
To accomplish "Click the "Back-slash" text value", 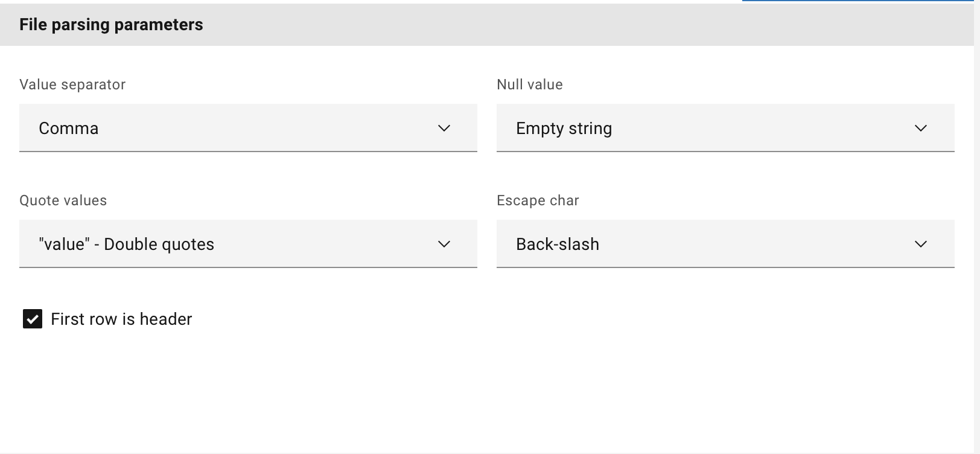I will pos(557,244).
